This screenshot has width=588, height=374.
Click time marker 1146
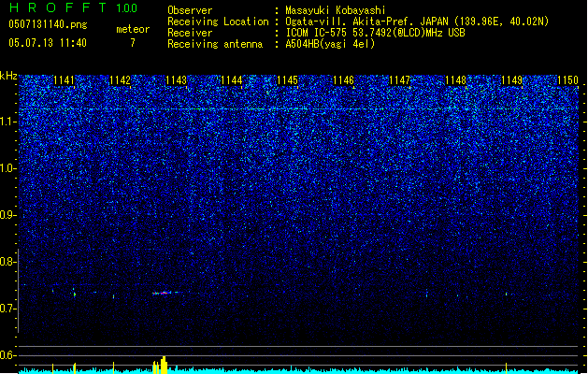[344, 80]
